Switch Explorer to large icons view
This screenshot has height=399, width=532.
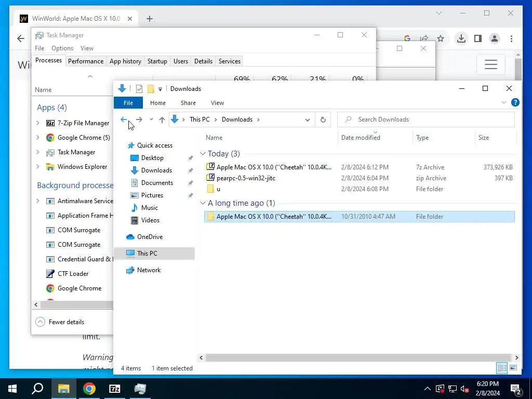pyautogui.click(x=513, y=368)
